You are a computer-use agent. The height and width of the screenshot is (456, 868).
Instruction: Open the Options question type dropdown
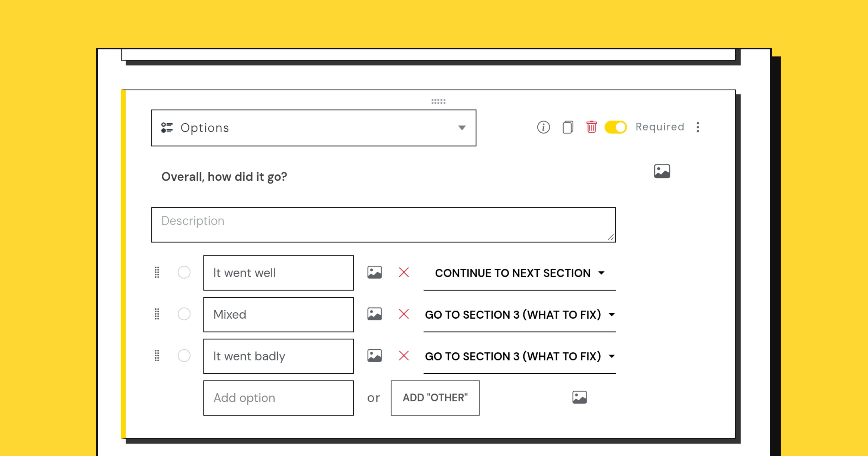[314, 128]
